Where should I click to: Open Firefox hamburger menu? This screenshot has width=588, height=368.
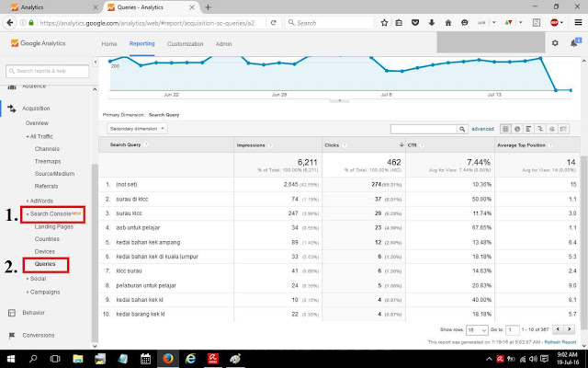click(578, 23)
